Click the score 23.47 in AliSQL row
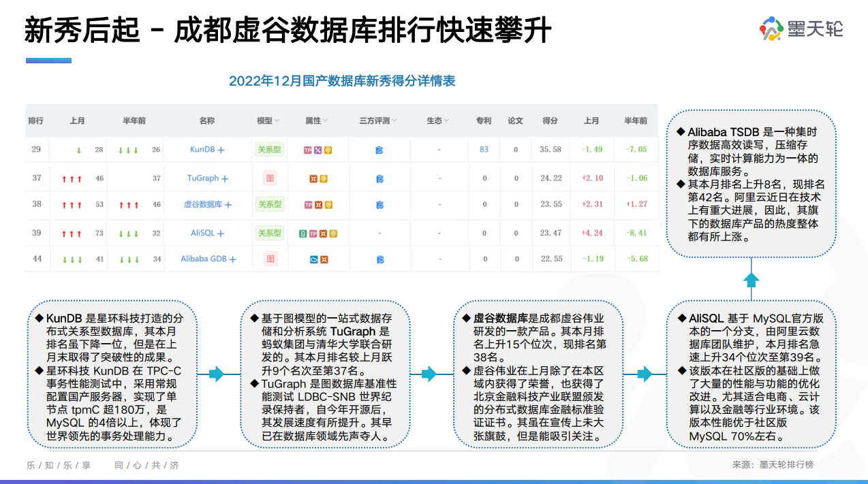 pyautogui.click(x=551, y=233)
